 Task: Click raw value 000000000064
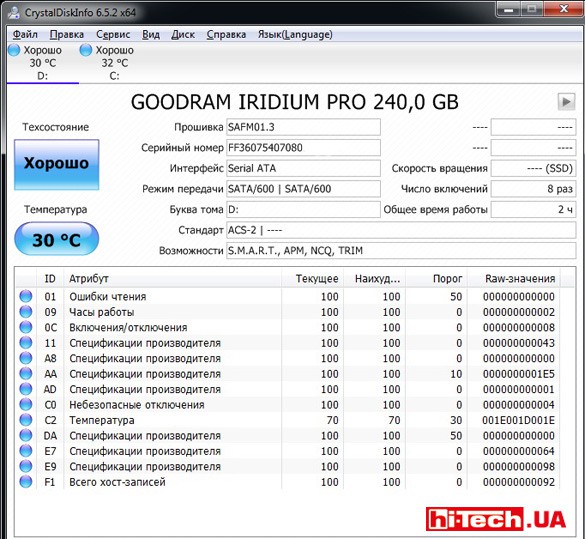pos(519,451)
